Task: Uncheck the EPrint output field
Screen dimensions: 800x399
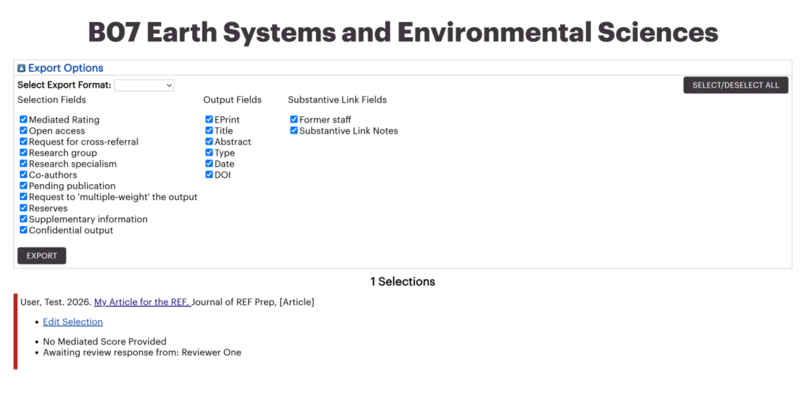Action: 209,119
